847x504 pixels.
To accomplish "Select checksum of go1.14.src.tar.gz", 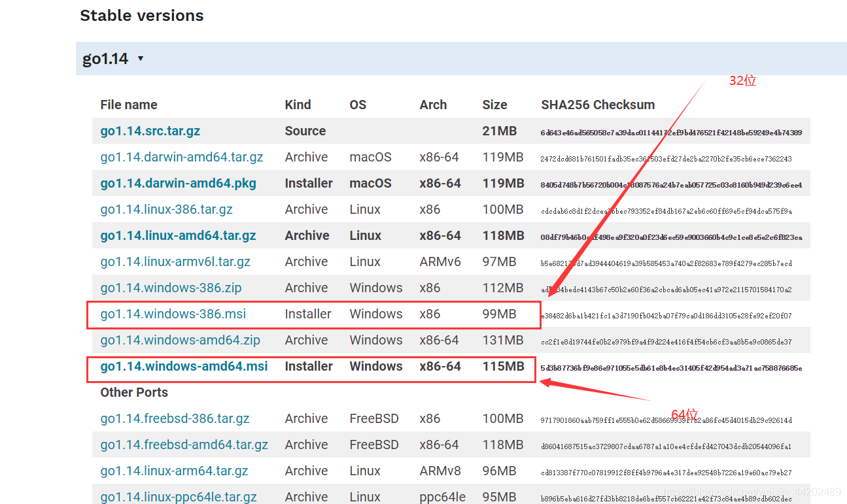I will (x=671, y=133).
